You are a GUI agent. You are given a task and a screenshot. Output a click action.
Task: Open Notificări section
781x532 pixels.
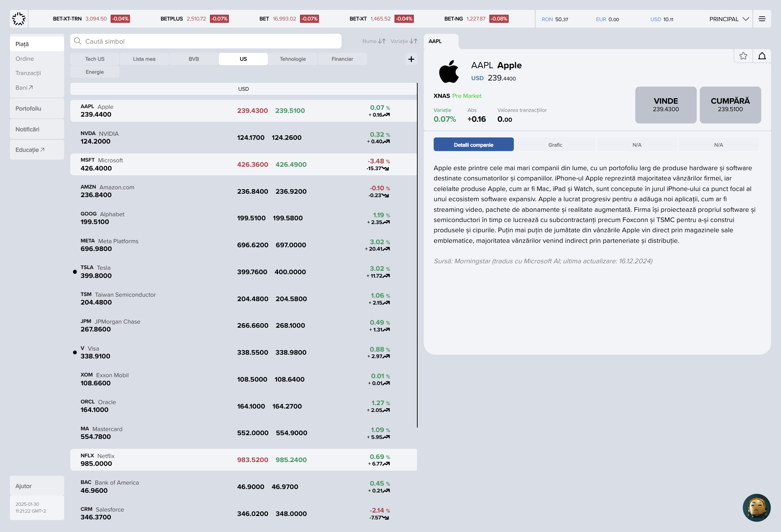click(x=37, y=129)
